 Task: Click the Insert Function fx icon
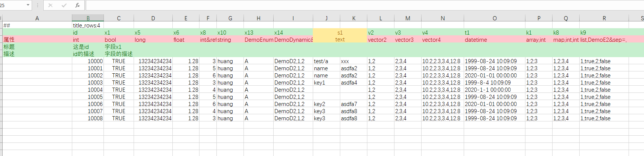click(x=78, y=5)
